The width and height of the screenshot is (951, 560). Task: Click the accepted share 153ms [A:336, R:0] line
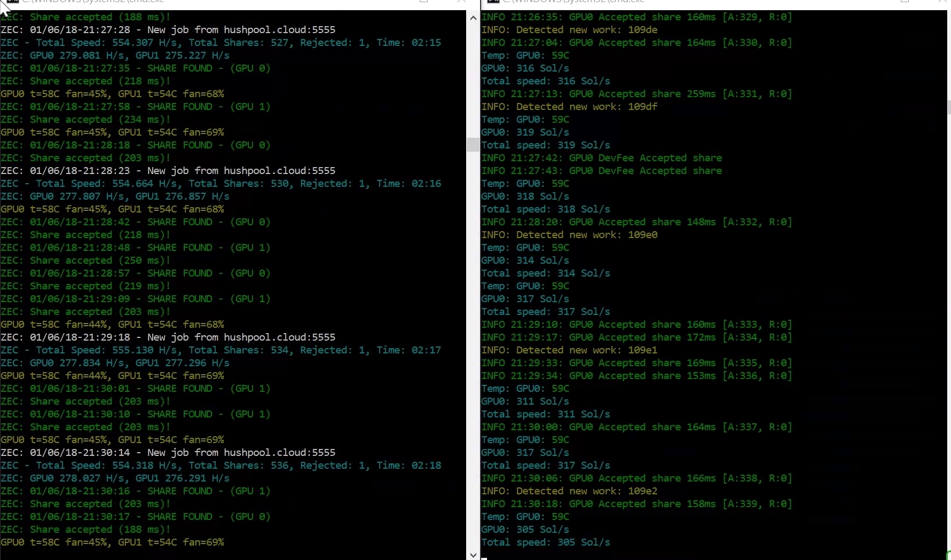click(637, 376)
